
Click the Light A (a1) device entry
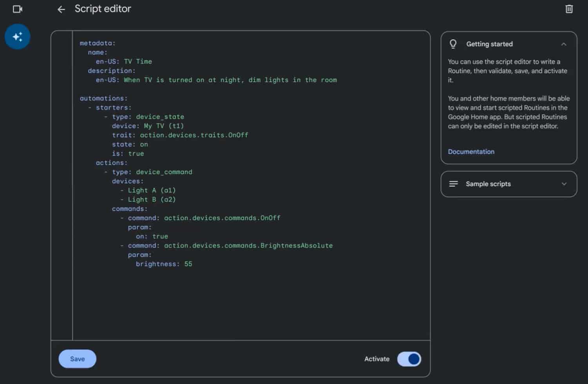pyautogui.click(x=152, y=190)
